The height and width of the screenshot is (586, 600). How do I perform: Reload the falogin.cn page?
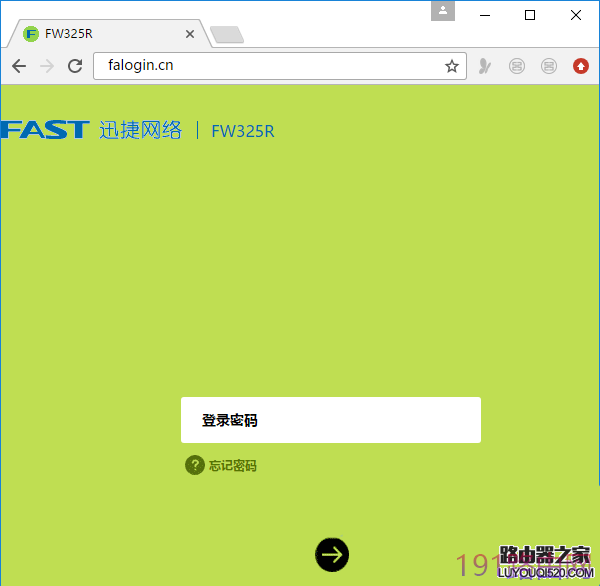point(75,66)
